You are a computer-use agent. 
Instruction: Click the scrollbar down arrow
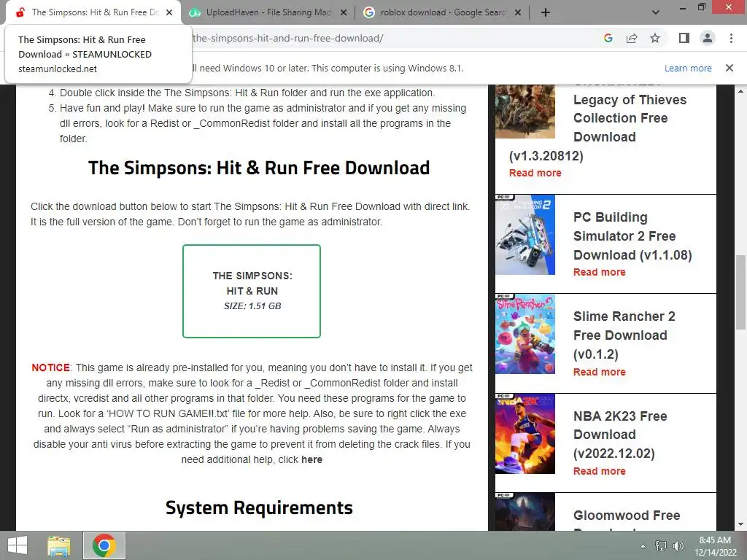click(740, 525)
